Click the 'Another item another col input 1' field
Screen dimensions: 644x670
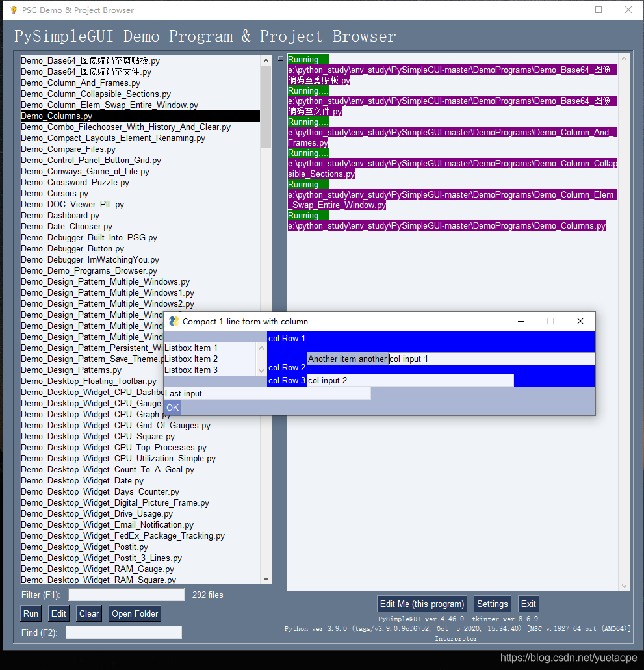[451, 359]
